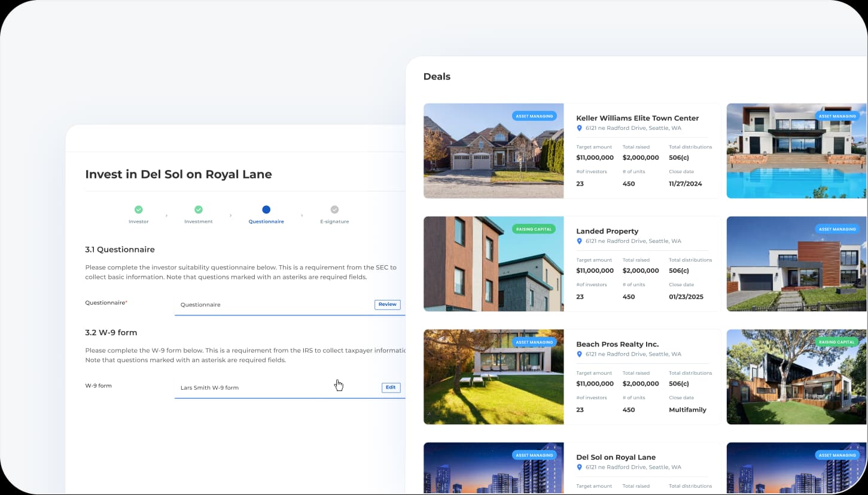Click the E-signature step label

pyautogui.click(x=334, y=221)
